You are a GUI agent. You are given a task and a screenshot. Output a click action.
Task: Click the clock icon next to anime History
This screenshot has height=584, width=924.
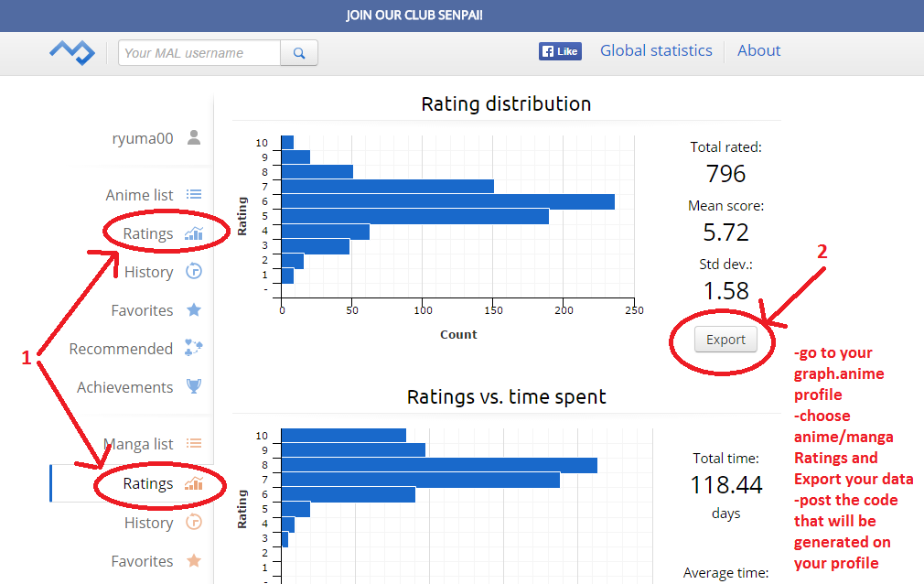coord(193,272)
